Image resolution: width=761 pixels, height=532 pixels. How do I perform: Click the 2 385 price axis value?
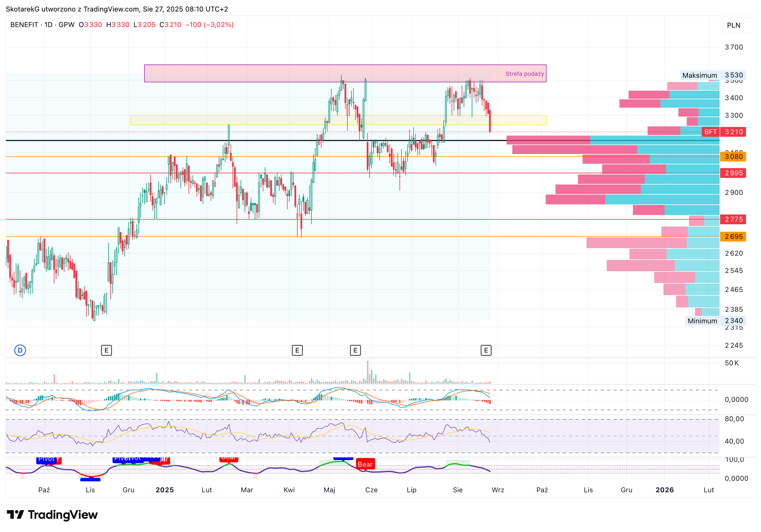pos(734,309)
